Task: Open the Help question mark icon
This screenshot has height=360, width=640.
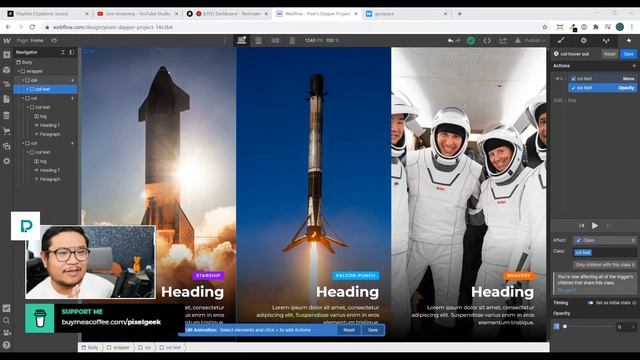Action: point(7,345)
